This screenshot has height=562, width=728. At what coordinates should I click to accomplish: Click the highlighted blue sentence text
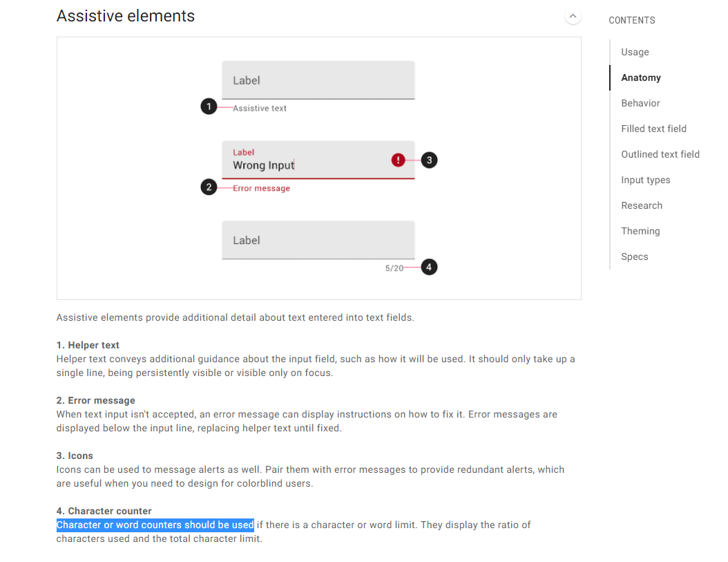(x=155, y=525)
